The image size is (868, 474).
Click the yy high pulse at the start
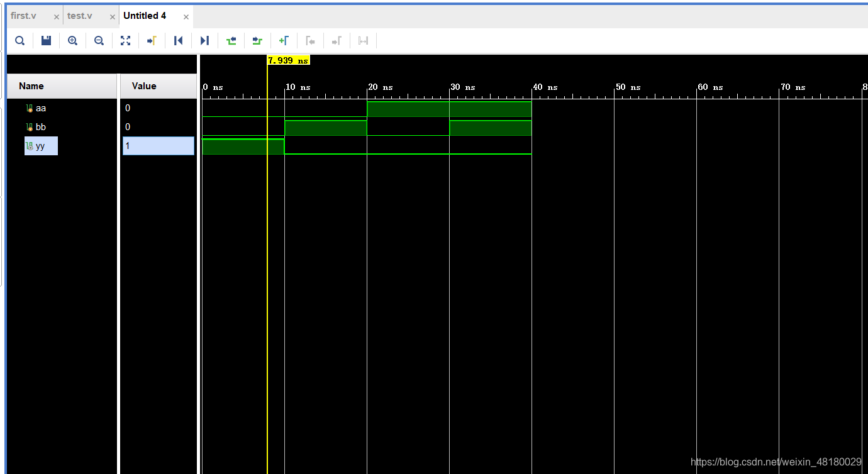243,146
